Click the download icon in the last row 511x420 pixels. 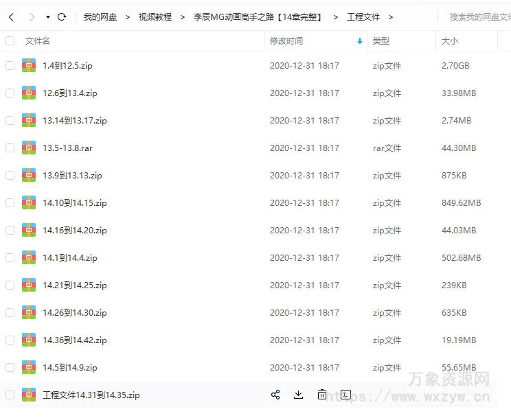tap(298, 395)
